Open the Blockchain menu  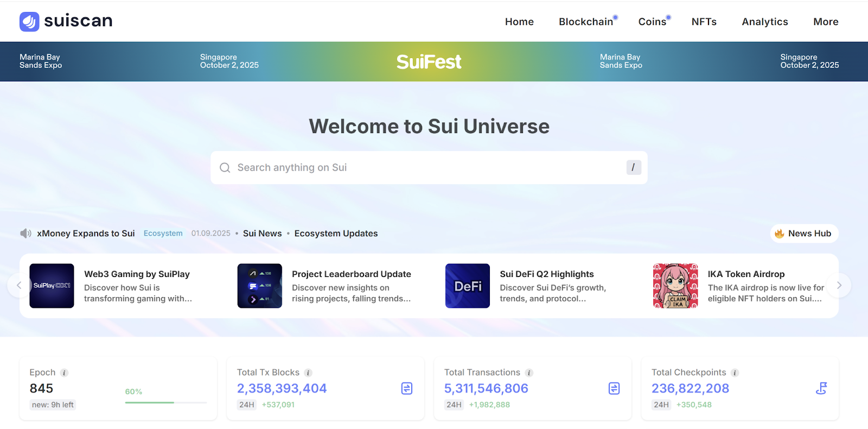click(x=586, y=22)
